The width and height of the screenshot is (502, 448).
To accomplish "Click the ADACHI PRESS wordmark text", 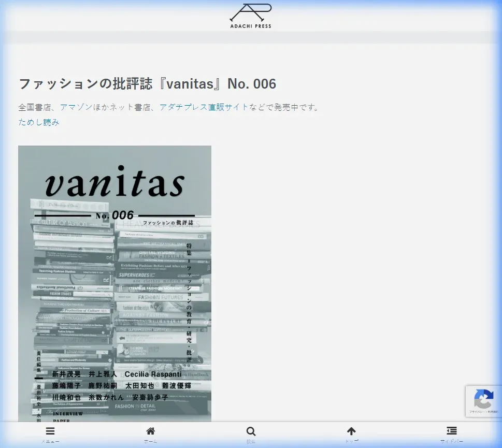I will 251,26.
